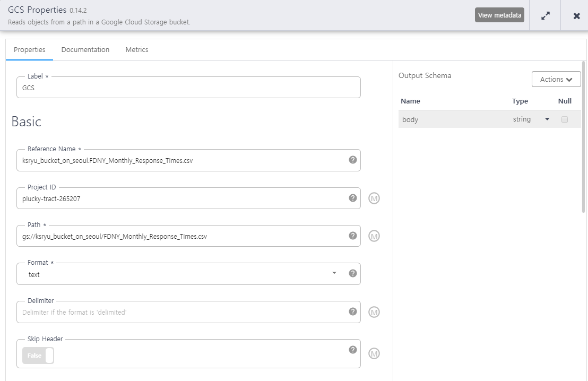This screenshot has height=381, width=588.
Task: Click the version number 0.14.2
Action: point(78,11)
